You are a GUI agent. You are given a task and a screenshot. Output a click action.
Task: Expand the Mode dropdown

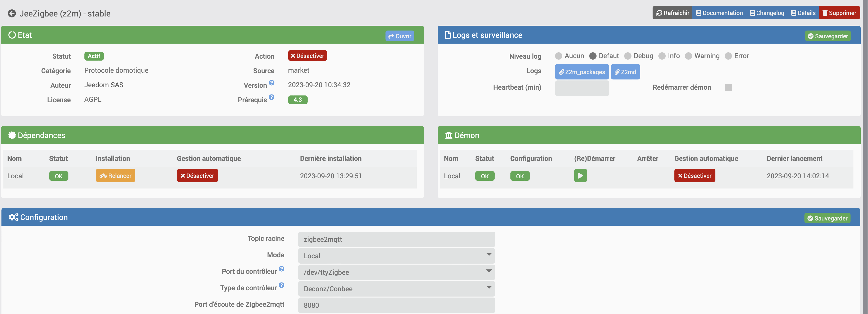click(396, 256)
